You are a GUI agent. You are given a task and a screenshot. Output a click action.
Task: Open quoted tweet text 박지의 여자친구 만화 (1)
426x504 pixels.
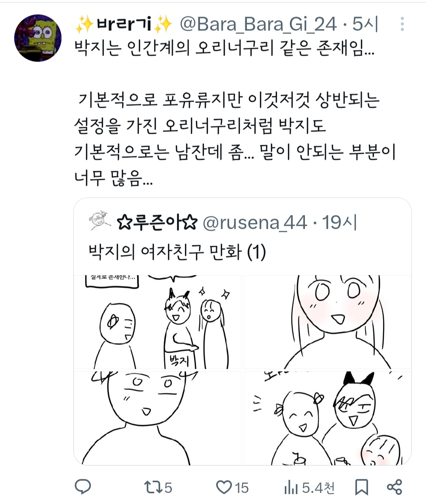177,252
